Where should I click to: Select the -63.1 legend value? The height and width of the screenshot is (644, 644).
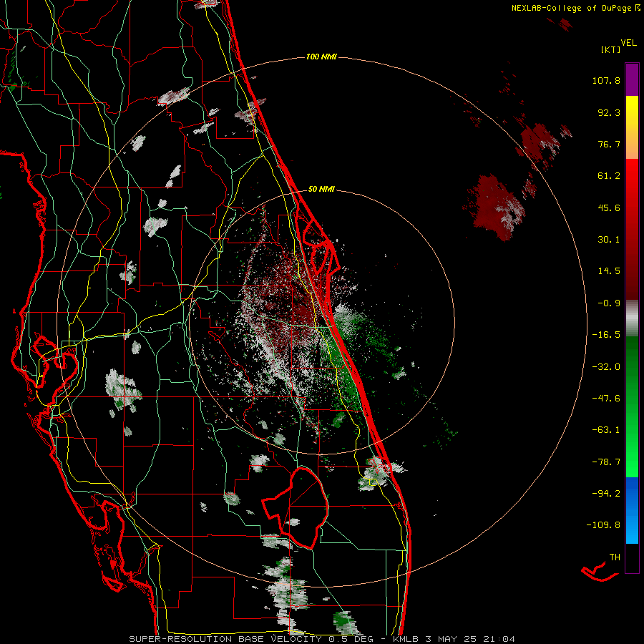click(x=606, y=430)
